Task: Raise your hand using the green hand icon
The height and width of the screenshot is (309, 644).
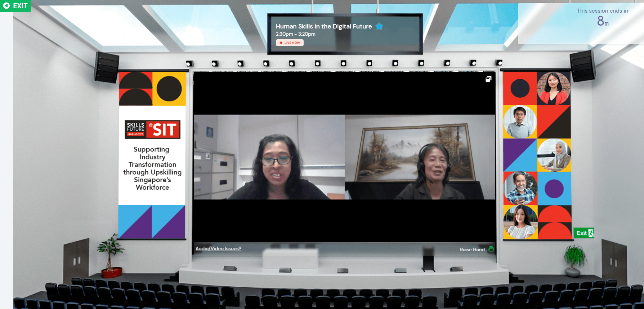Action: [x=491, y=249]
